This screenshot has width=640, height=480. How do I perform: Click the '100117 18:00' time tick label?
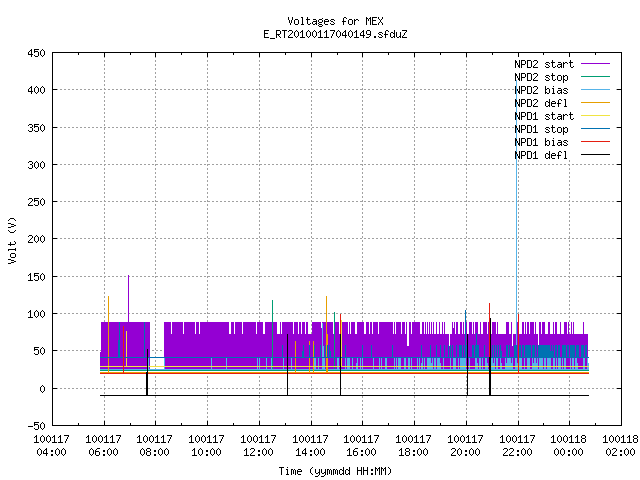[413, 445]
